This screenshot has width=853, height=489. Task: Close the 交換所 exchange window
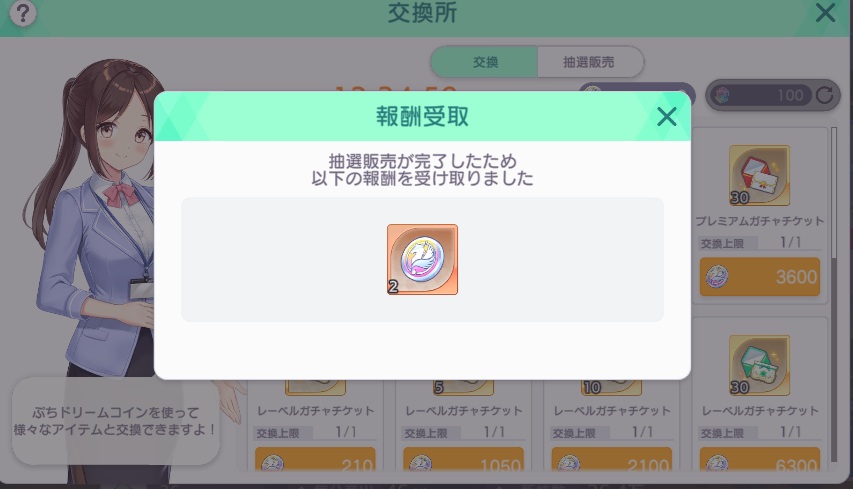(x=825, y=13)
